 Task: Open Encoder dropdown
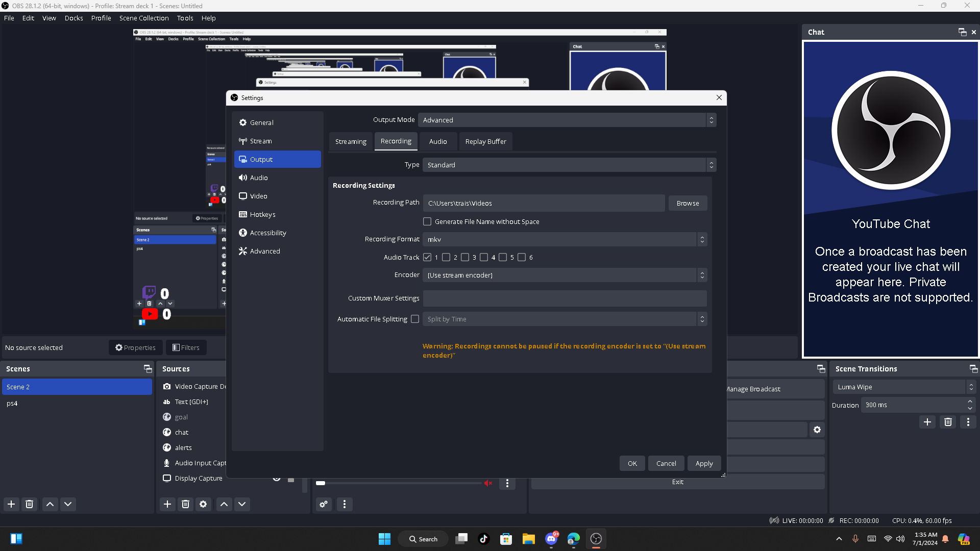565,275
